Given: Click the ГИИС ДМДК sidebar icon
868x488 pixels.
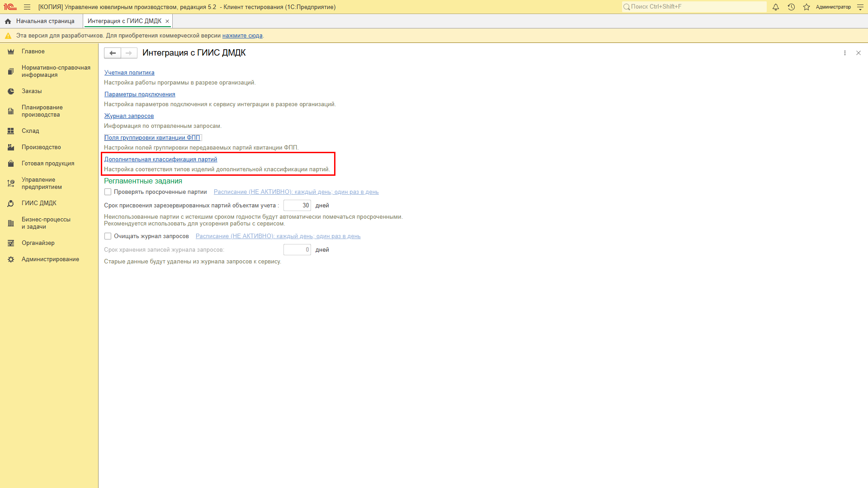Looking at the screenshot, I should [x=11, y=203].
